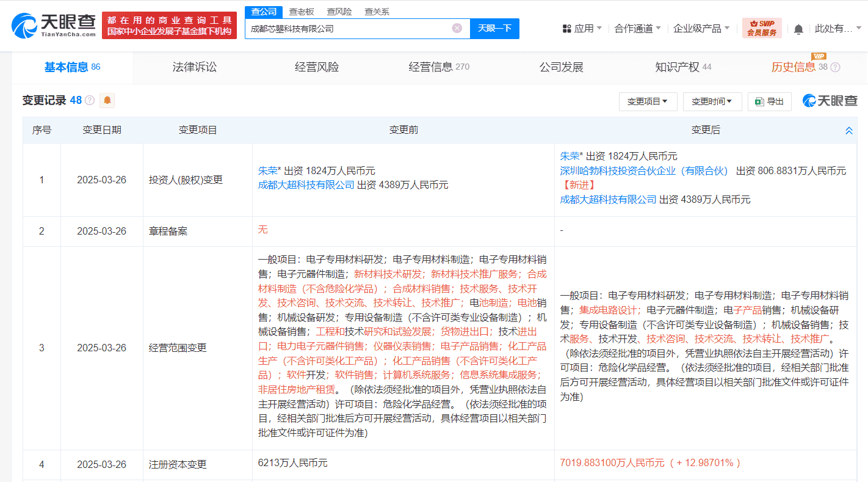The width and height of the screenshot is (868, 482).
Task: Click the TianYanCha logo in header
Action: tap(54, 25)
